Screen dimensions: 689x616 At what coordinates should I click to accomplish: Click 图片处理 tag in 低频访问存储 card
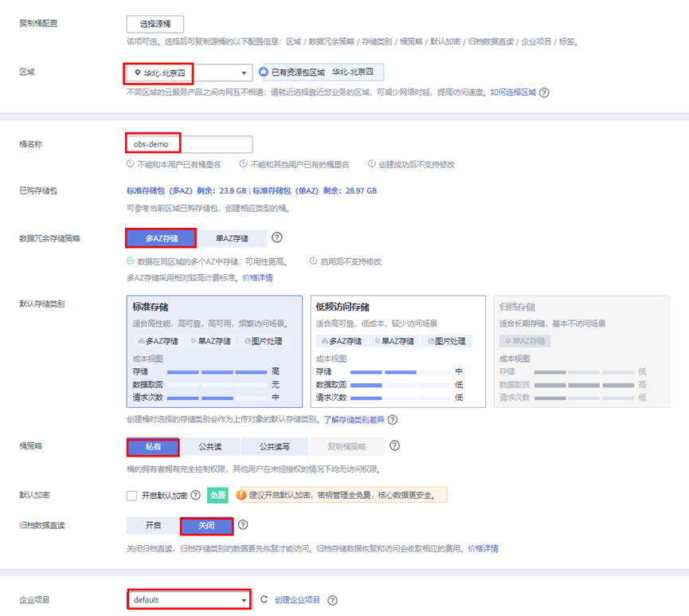click(x=446, y=341)
